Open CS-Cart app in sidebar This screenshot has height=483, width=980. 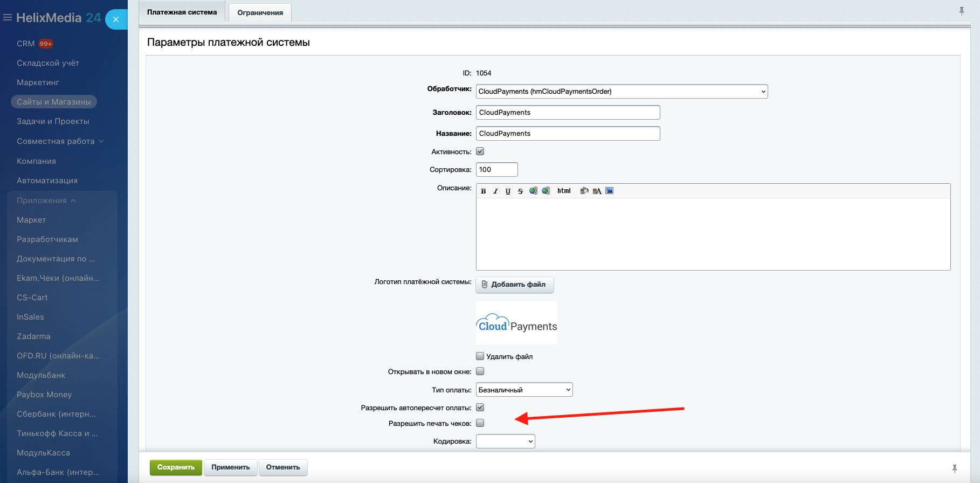coord(32,298)
